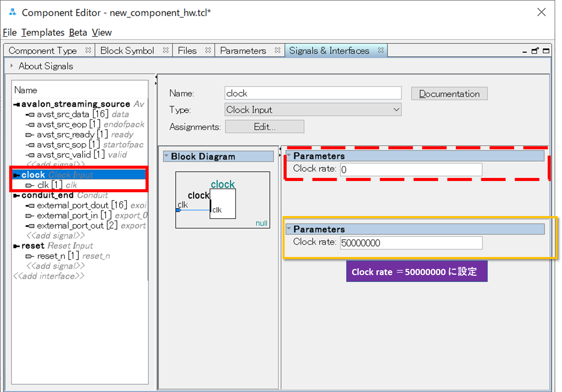Click the Documentation button
Viewport: 562px width, 392px height.
click(x=449, y=93)
